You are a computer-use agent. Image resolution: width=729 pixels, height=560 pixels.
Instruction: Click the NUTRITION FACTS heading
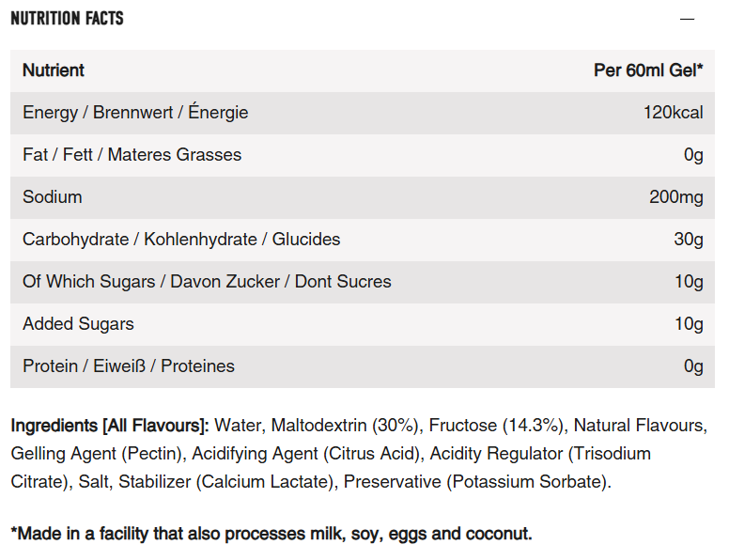click(x=67, y=19)
